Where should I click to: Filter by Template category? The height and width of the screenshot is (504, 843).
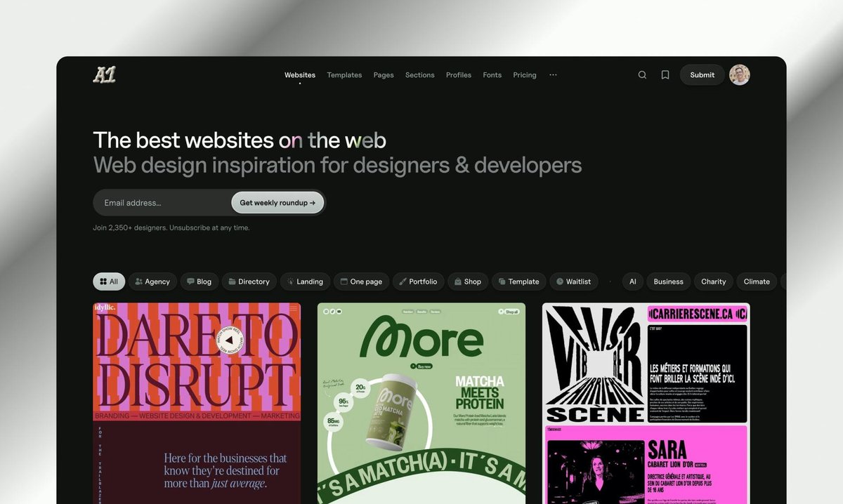[518, 281]
